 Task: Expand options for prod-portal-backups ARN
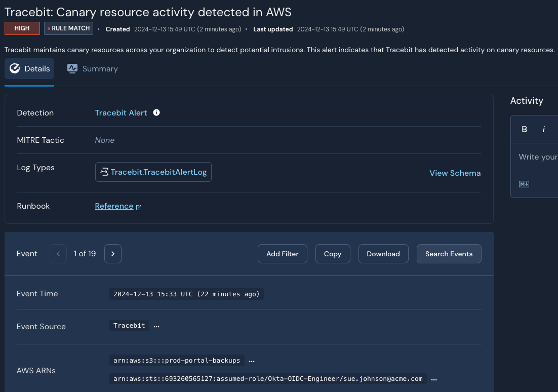[252, 361]
